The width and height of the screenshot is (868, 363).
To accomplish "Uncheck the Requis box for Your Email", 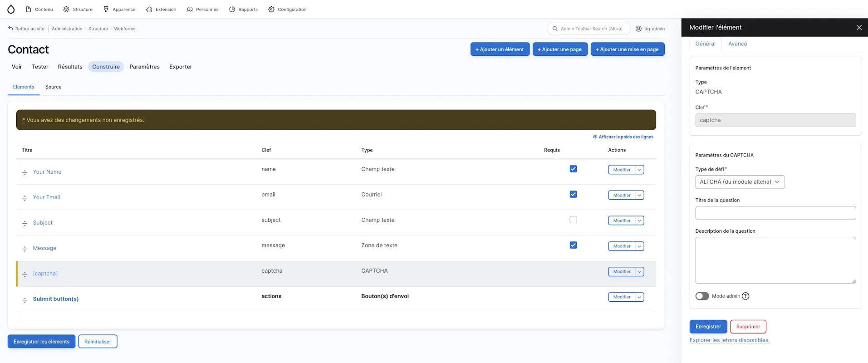I will click(574, 194).
